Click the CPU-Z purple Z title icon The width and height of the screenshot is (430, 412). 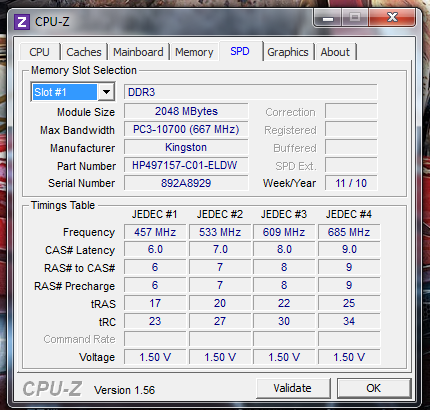(x=22, y=22)
